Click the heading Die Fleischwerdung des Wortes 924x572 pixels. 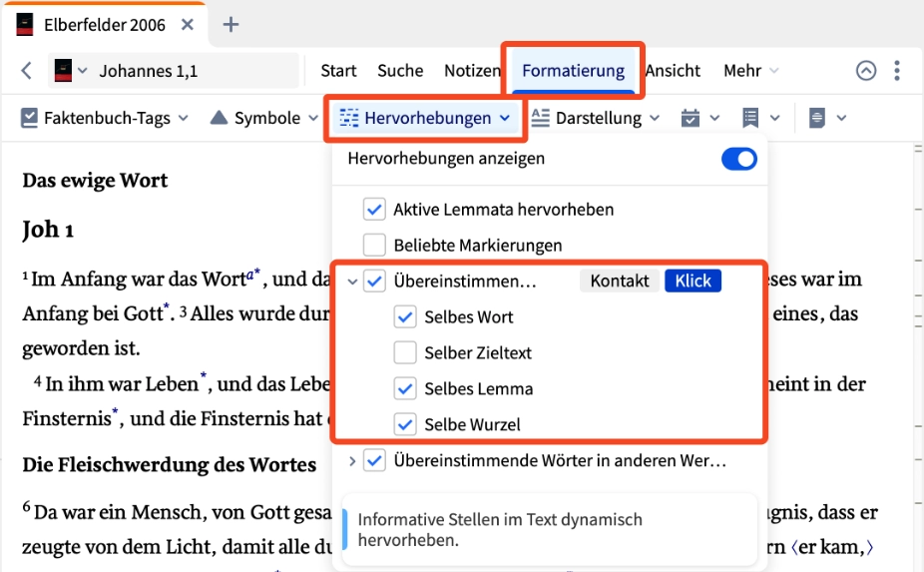169,464
